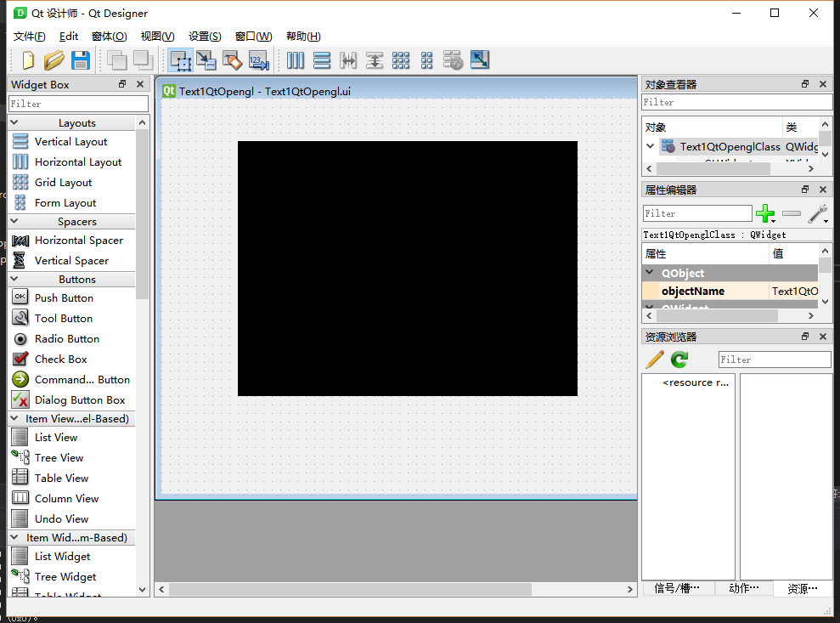
Task: Open the 文件(F) menu
Action: [x=30, y=36]
